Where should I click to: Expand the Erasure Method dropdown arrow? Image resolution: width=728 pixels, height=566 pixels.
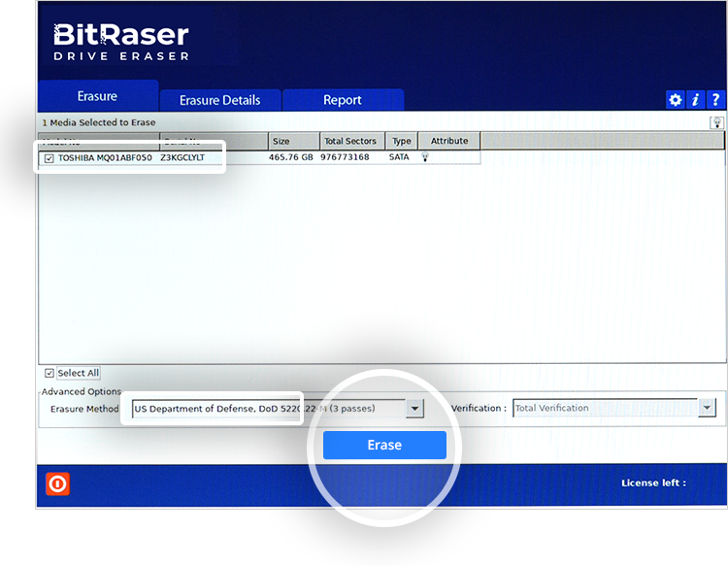(x=414, y=409)
